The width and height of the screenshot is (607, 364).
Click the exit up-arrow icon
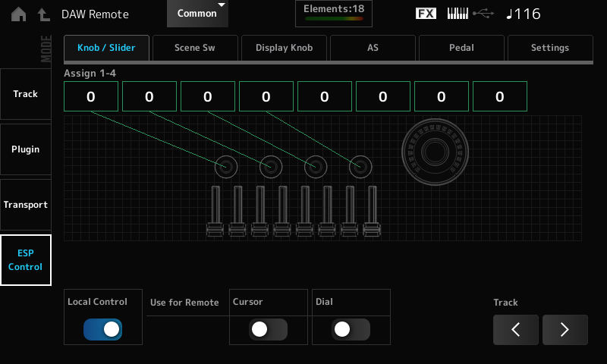click(x=45, y=14)
